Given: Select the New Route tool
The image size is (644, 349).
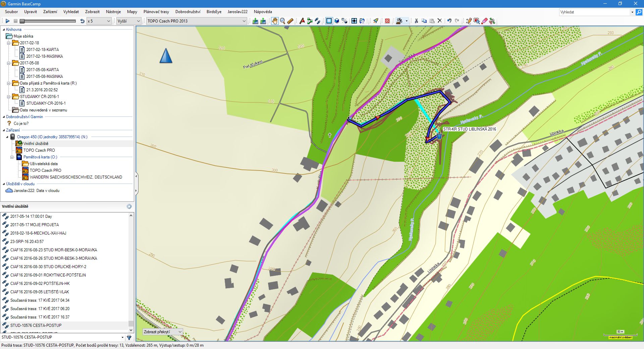Looking at the screenshot, I should [310, 21].
